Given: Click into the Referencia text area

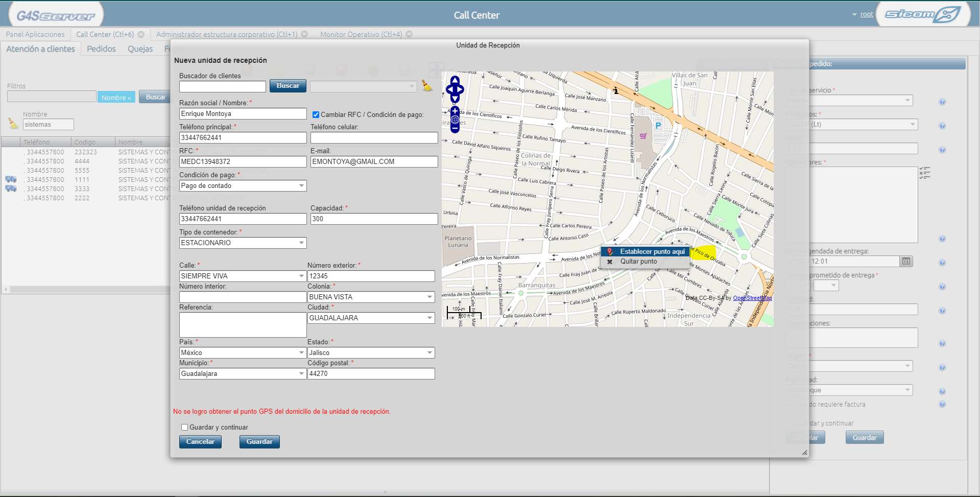Looking at the screenshot, I should point(243,325).
